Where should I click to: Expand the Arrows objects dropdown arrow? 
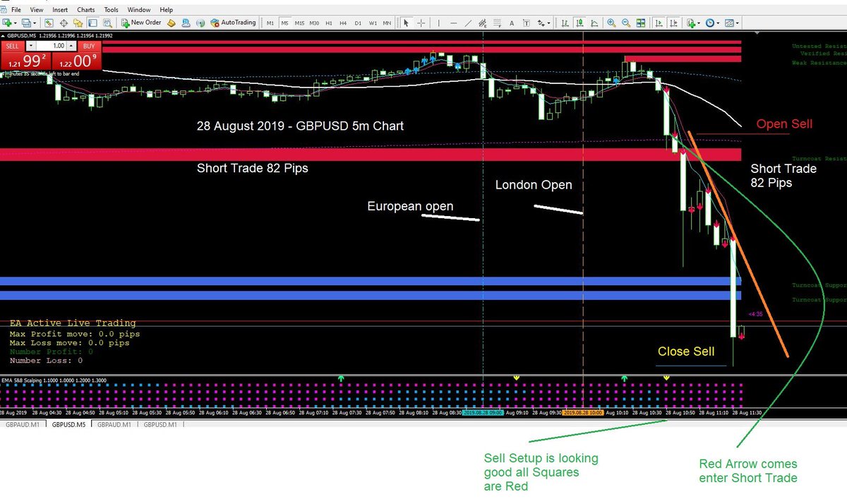(x=549, y=23)
